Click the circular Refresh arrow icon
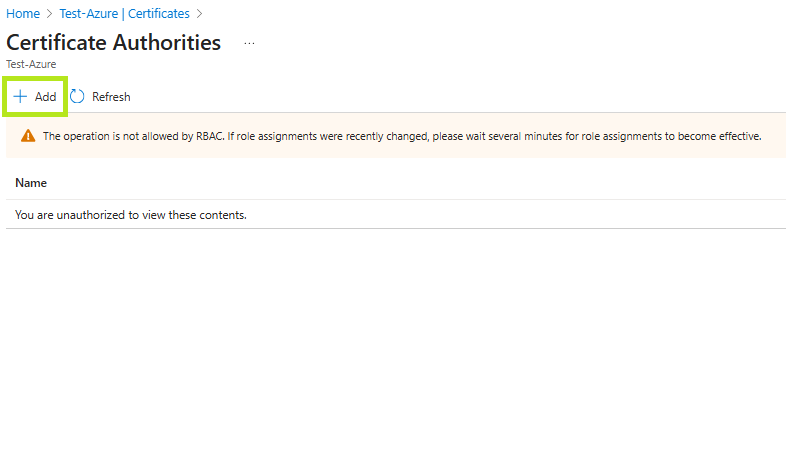The image size is (786, 450). click(x=77, y=96)
